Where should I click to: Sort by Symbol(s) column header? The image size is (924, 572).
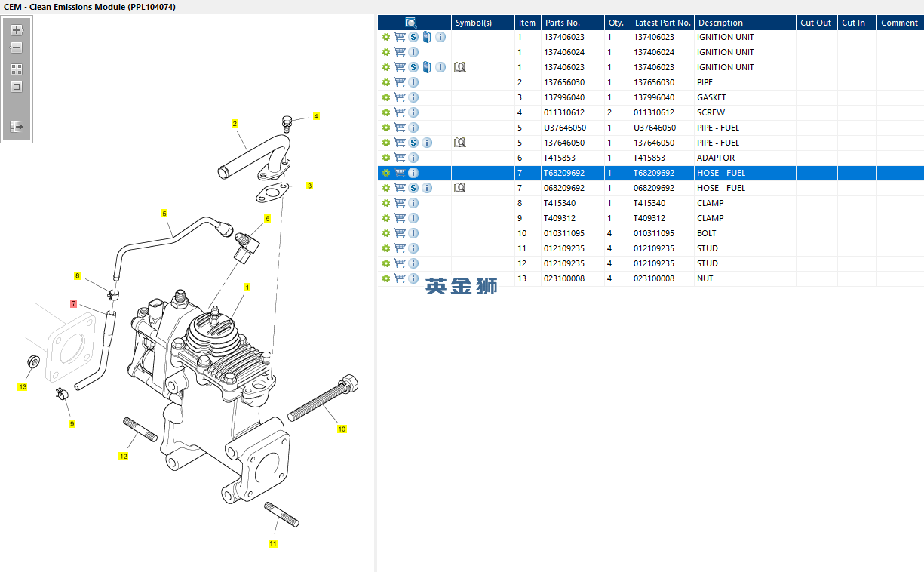483,23
